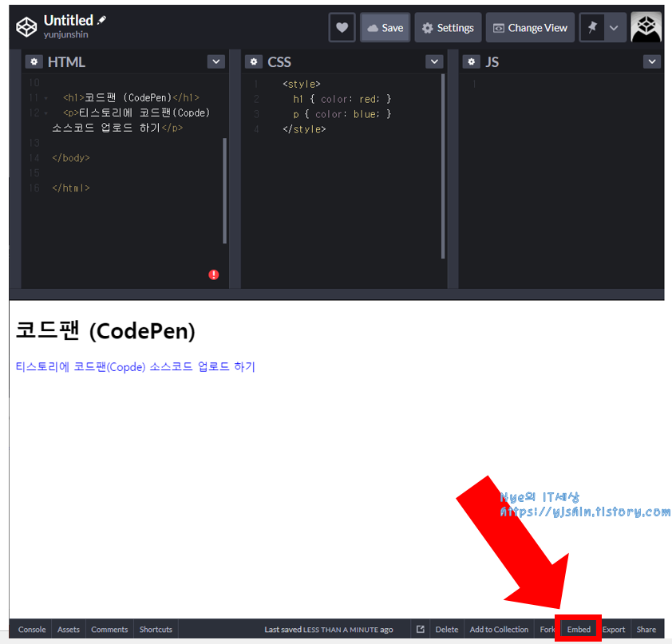Love this pen with heart icon
The width and height of the screenshot is (672, 644).
pos(342,27)
